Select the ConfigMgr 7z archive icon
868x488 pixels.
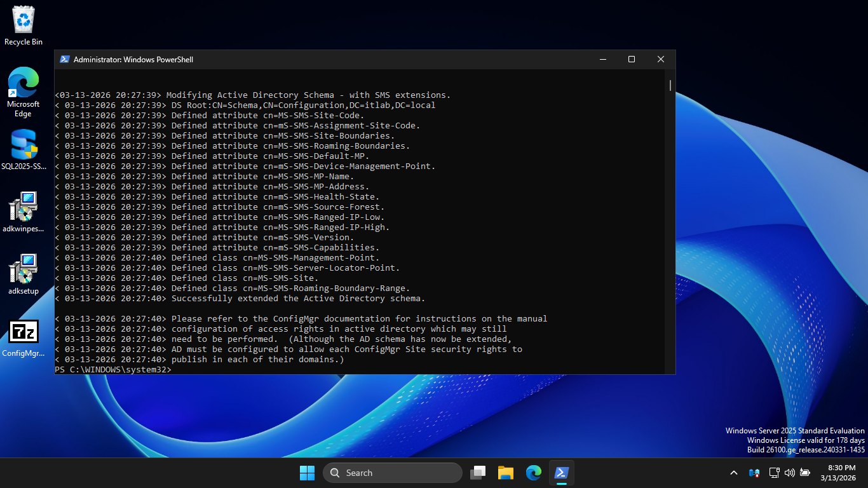tap(24, 338)
